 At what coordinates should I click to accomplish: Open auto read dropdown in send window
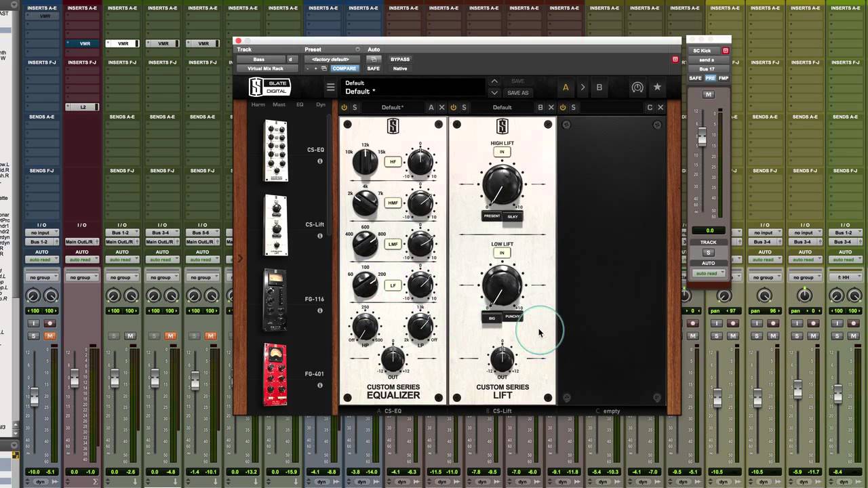[708, 273]
